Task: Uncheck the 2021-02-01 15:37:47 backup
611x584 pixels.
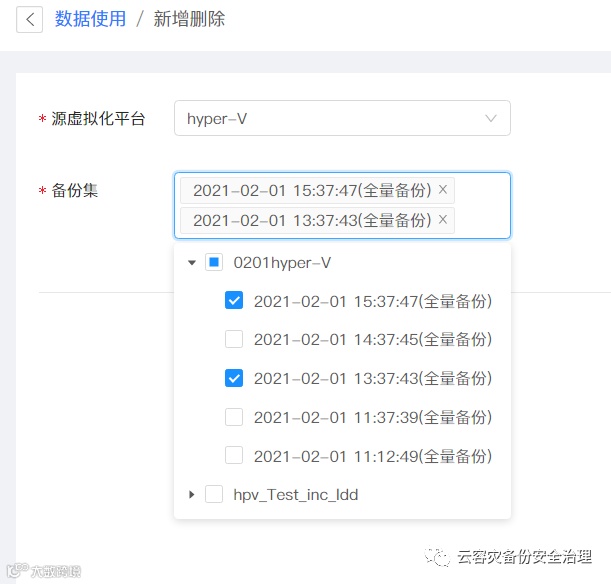Action: click(234, 300)
